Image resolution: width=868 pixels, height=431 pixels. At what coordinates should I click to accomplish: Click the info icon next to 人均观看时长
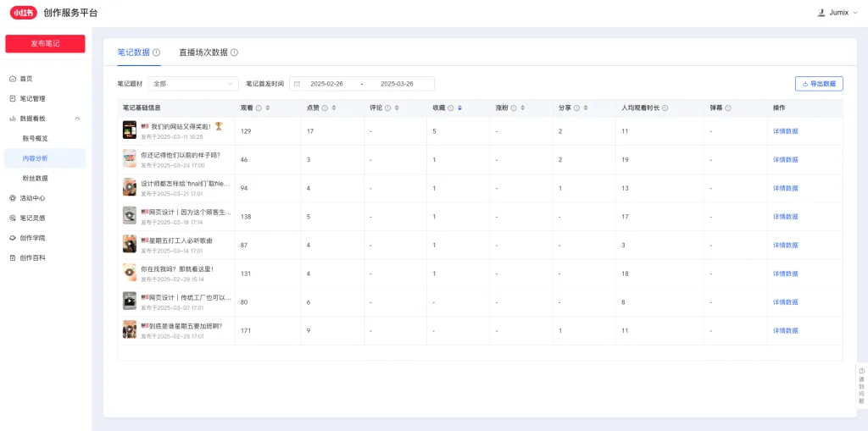665,108
